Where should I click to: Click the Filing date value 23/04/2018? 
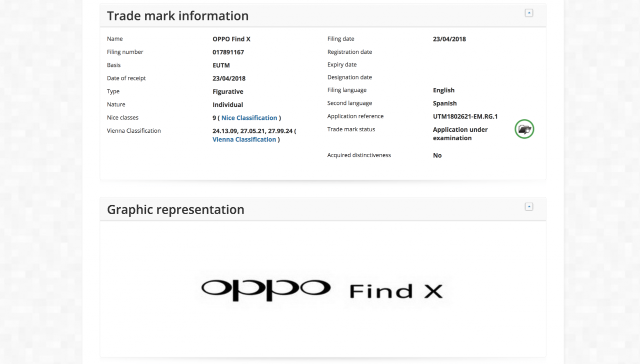click(449, 39)
